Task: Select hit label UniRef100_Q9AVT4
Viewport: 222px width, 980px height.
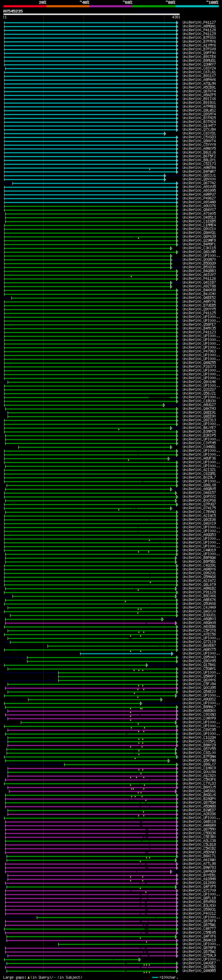Action: click(x=199, y=141)
